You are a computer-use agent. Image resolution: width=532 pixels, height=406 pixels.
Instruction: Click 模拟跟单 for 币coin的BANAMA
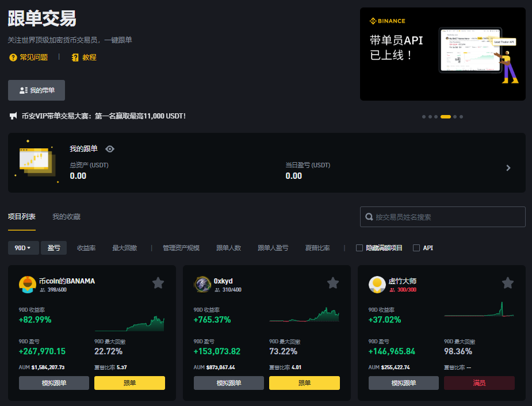54,383
